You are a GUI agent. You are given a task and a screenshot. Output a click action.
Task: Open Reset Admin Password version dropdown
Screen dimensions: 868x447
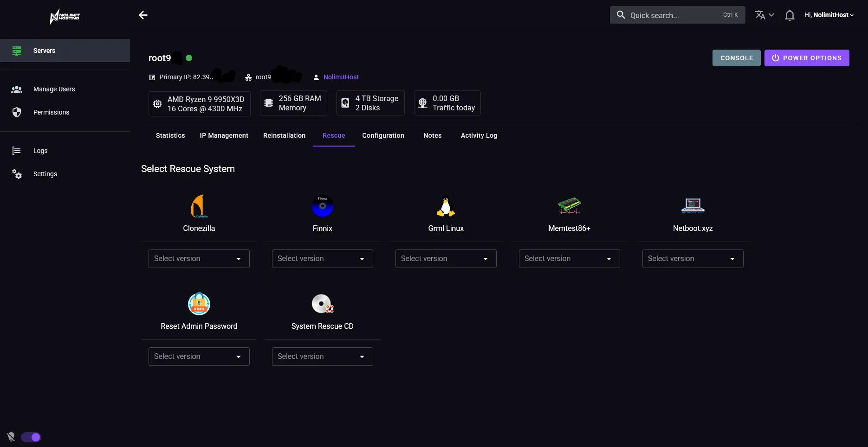[199, 357]
